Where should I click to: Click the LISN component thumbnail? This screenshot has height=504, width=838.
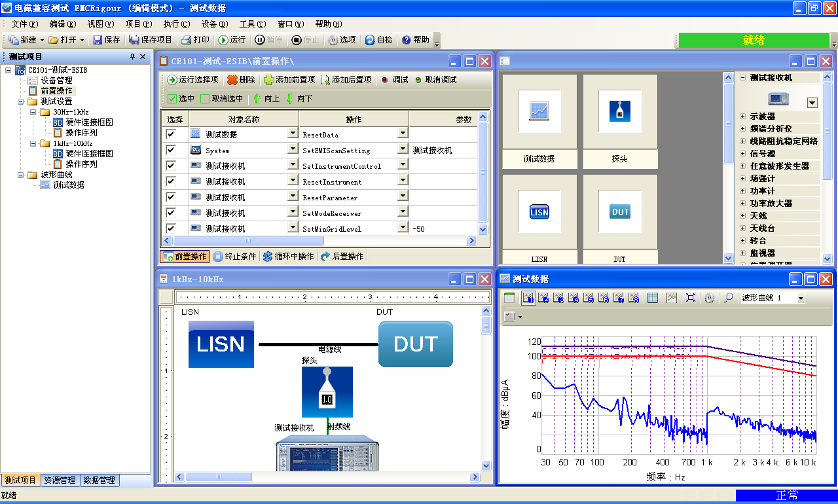tap(539, 211)
